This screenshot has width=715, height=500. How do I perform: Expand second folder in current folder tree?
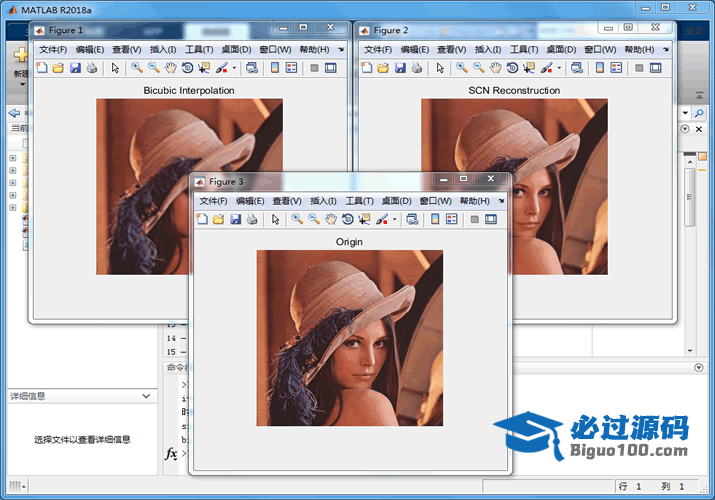(13, 170)
